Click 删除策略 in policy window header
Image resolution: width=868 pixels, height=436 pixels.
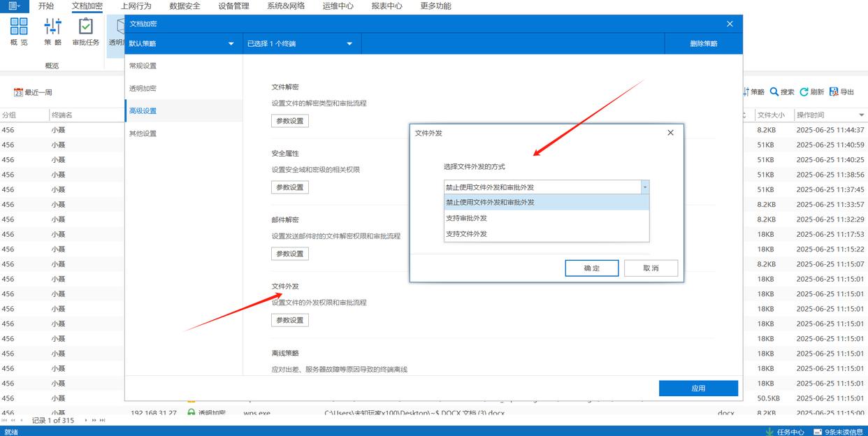point(703,43)
